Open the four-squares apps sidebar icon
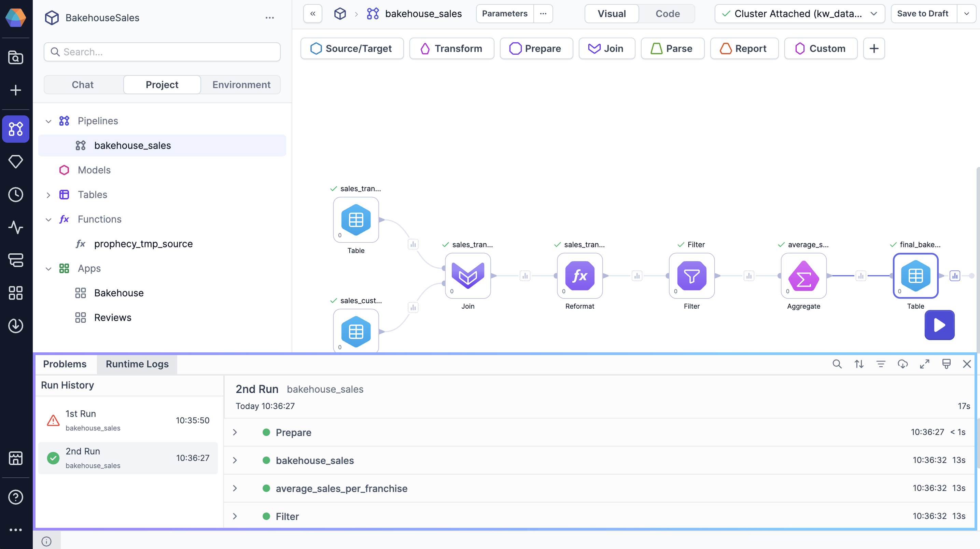Image resolution: width=980 pixels, height=549 pixels. click(16, 293)
